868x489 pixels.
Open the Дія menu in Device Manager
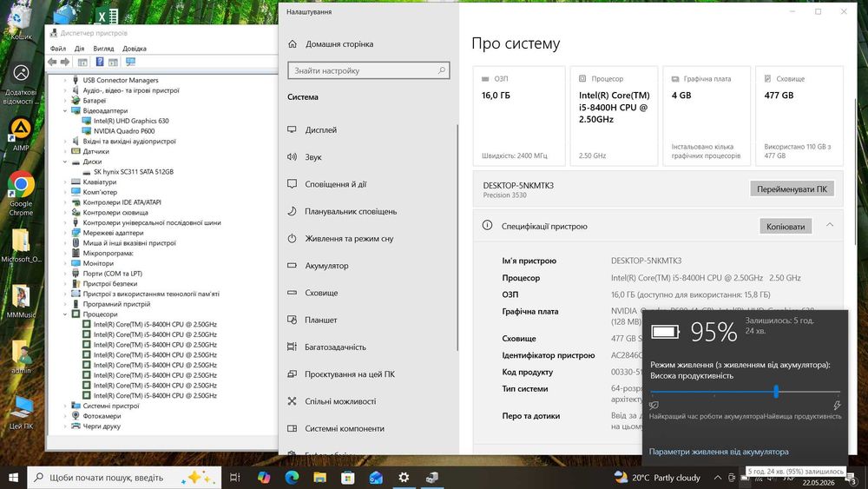[x=79, y=49]
